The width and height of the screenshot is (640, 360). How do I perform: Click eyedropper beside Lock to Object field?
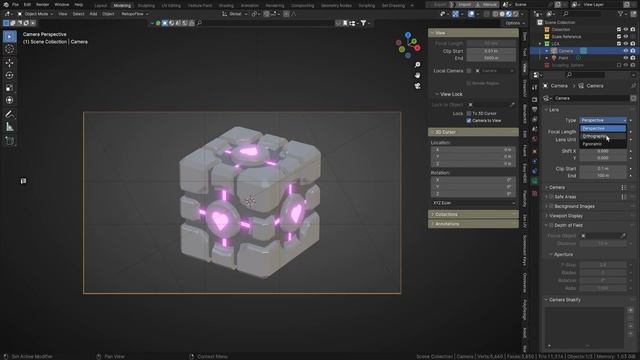512,105
